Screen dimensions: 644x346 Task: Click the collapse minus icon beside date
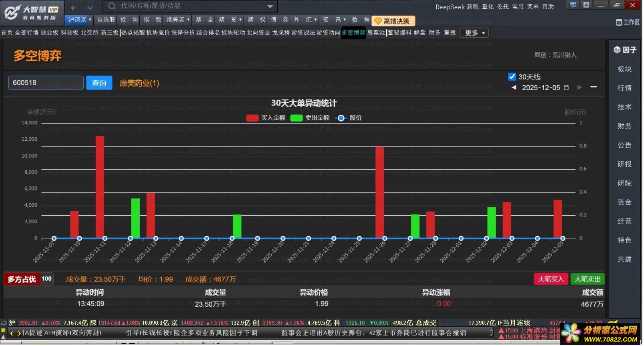[x=594, y=87]
